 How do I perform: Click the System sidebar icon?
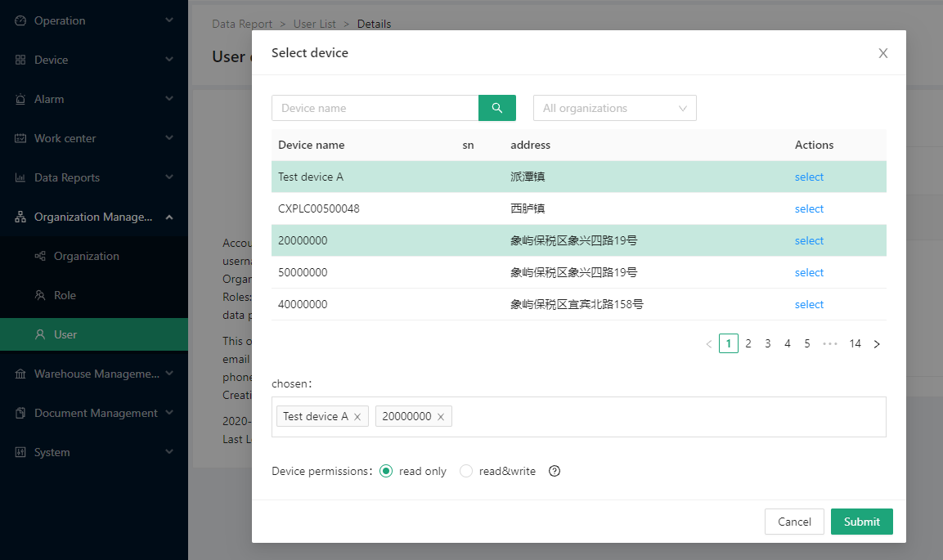click(x=20, y=452)
